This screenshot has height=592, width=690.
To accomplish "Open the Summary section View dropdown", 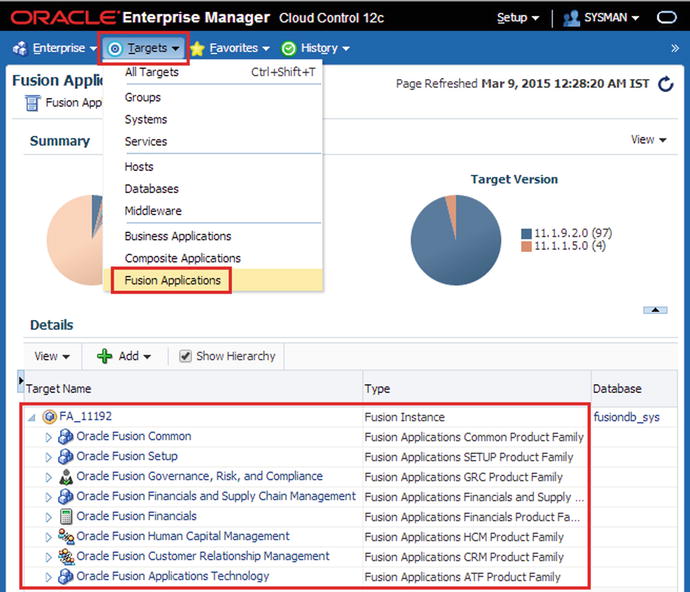I will [x=648, y=140].
